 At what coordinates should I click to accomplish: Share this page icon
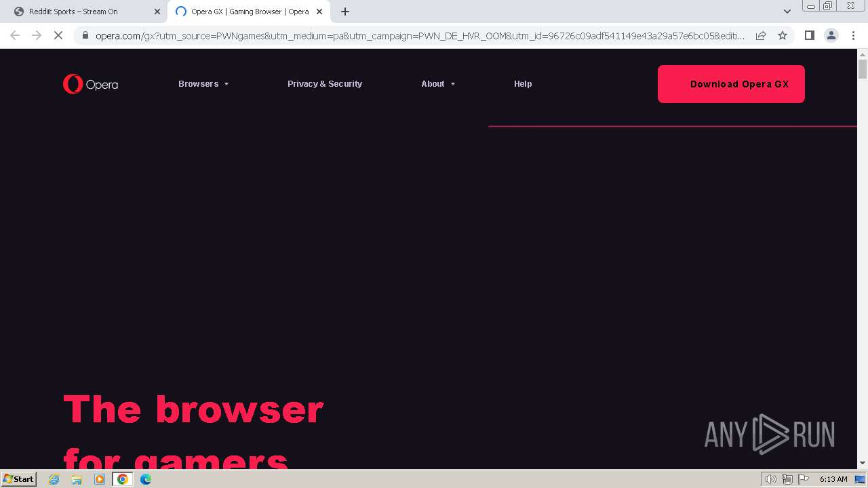click(x=761, y=35)
